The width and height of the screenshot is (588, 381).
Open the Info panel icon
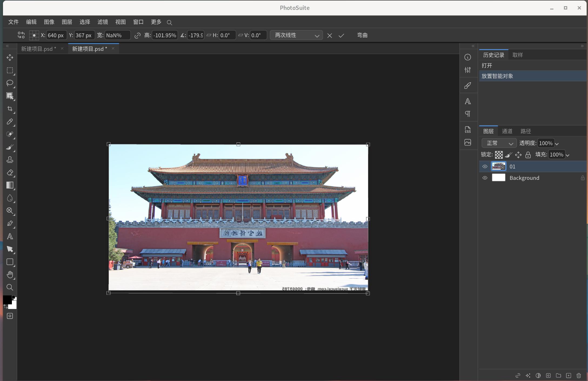point(468,57)
